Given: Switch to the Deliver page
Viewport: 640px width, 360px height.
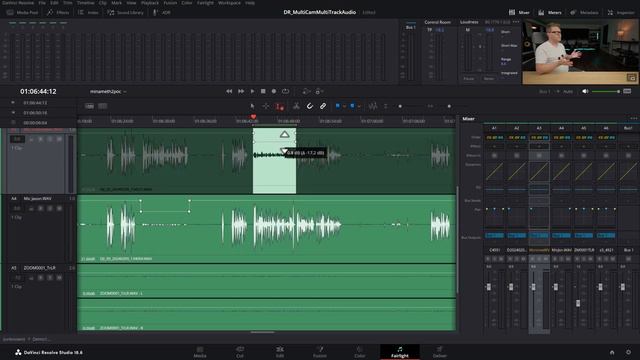Looking at the screenshot, I should (440, 352).
